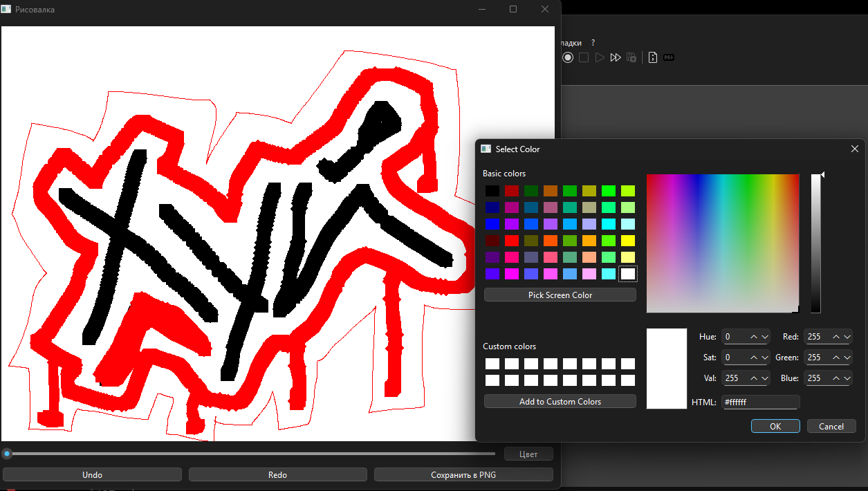
Task: Select the dark navy blue basic color swatch
Action: [x=492, y=207]
